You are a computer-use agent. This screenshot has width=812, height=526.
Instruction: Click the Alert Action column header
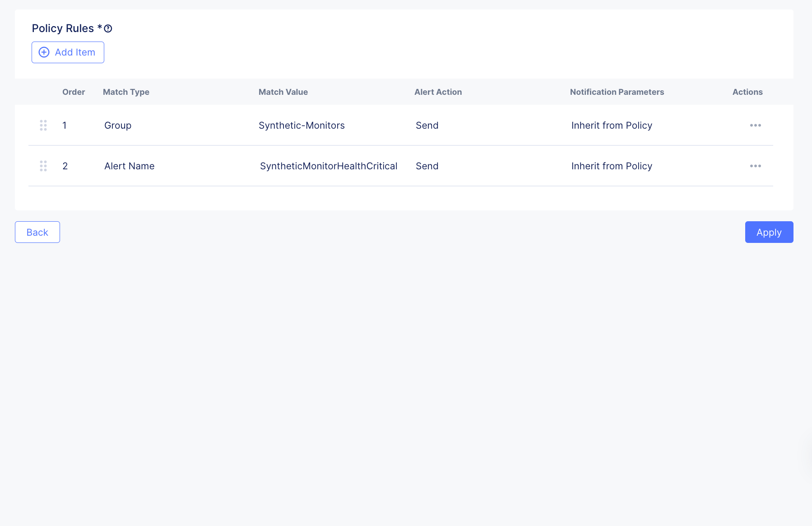(438, 92)
